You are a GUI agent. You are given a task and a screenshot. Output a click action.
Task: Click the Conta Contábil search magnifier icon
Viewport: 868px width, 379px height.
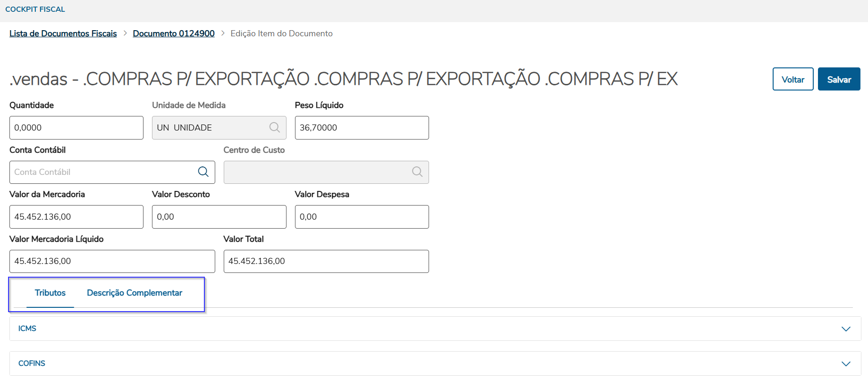click(203, 172)
